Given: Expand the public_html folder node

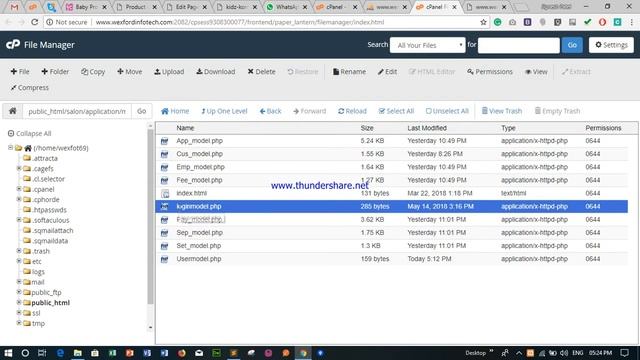Looking at the screenshot, I should 19,302.
